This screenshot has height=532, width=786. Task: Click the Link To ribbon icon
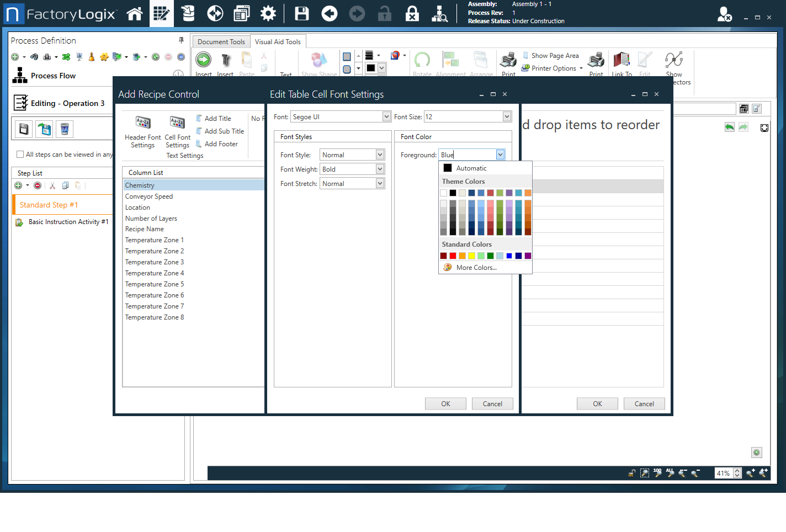(x=622, y=62)
